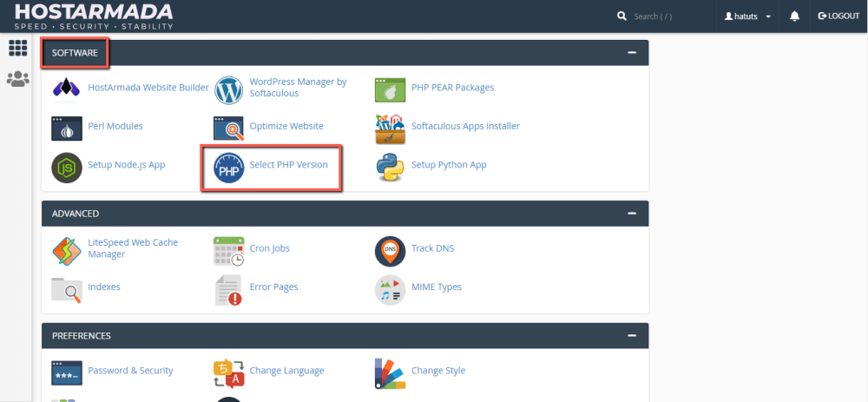Viewport: 868px width, 402px height.
Task: Click the Cron Jobs calendar icon
Action: pyautogui.click(x=228, y=251)
